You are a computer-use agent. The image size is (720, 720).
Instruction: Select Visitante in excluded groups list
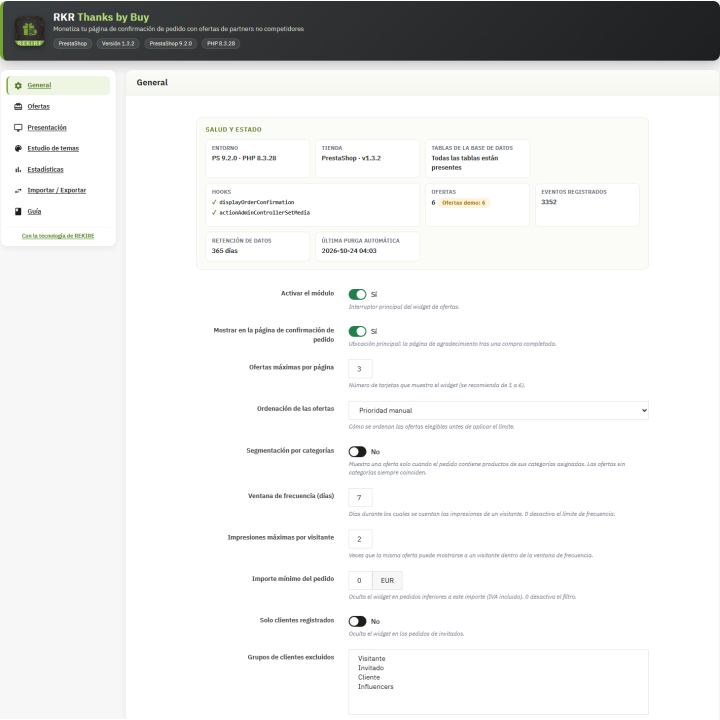click(x=371, y=658)
